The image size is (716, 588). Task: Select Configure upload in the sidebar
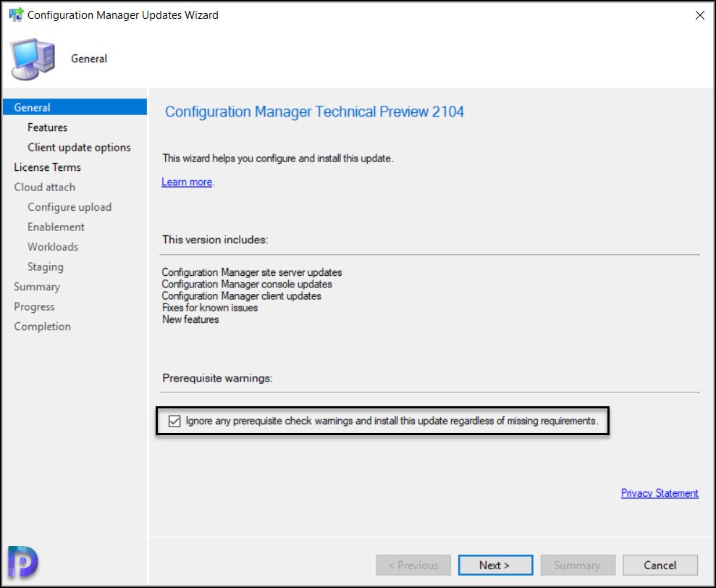pos(70,207)
